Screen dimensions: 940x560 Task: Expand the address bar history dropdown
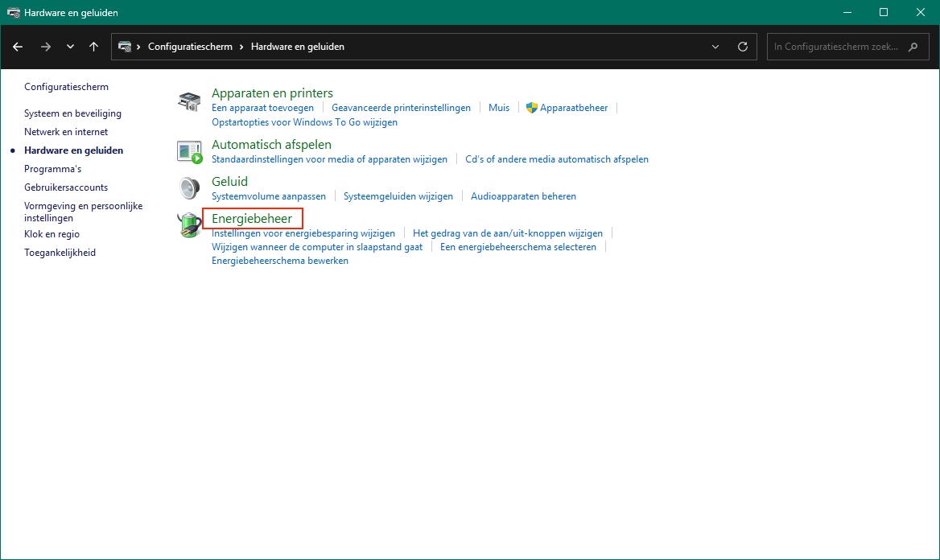715,47
